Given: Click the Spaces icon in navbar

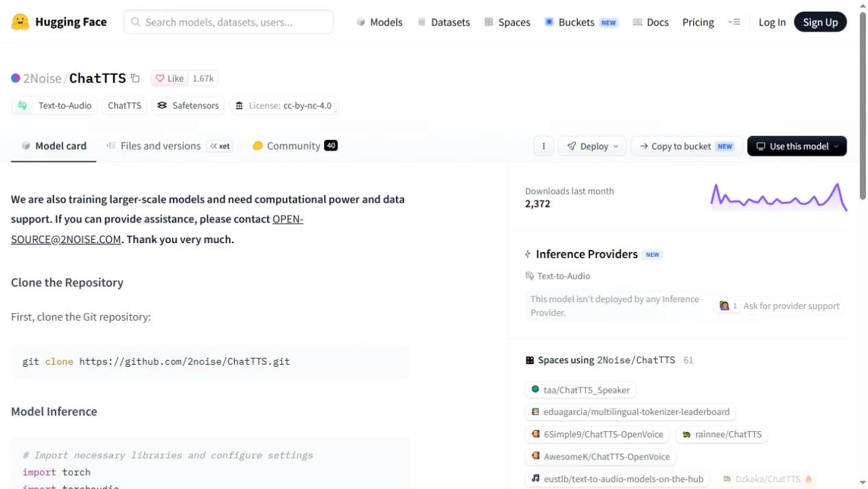Looking at the screenshot, I should (489, 22).
